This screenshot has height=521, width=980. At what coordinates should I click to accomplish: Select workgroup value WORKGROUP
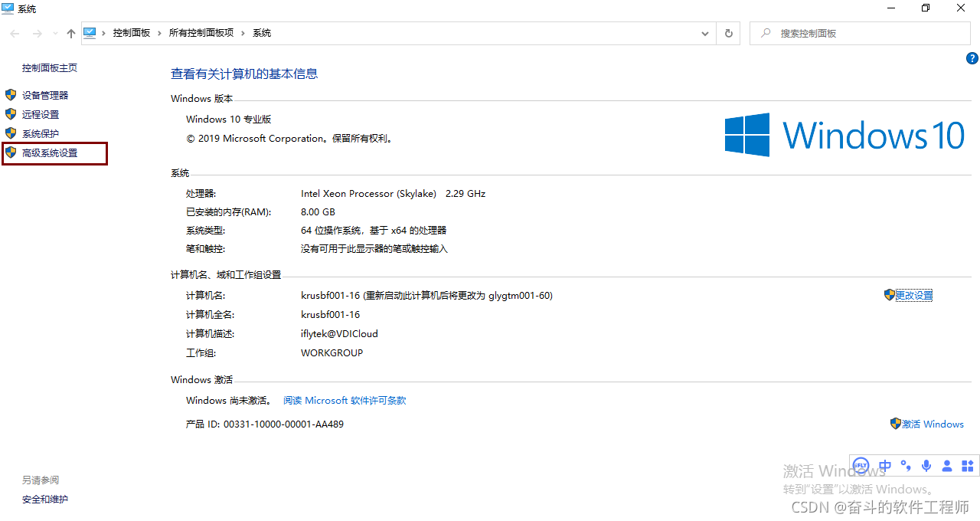click(332, 352)
